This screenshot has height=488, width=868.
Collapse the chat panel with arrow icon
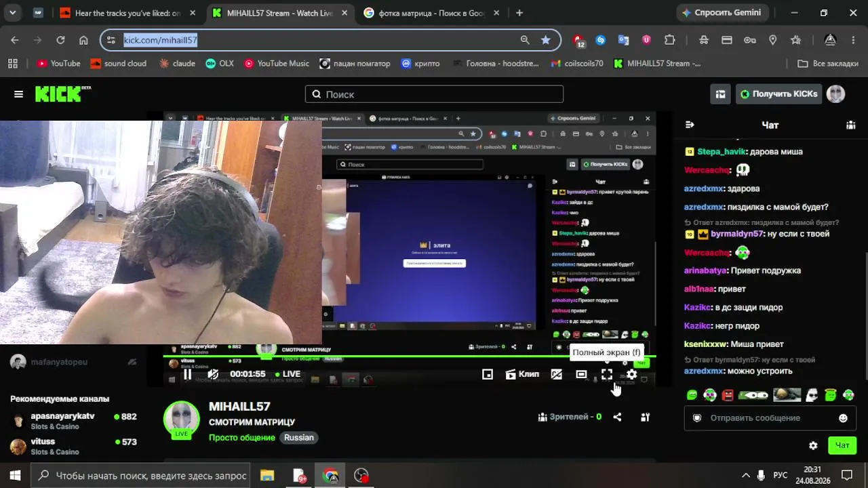[x=690, y=125]
